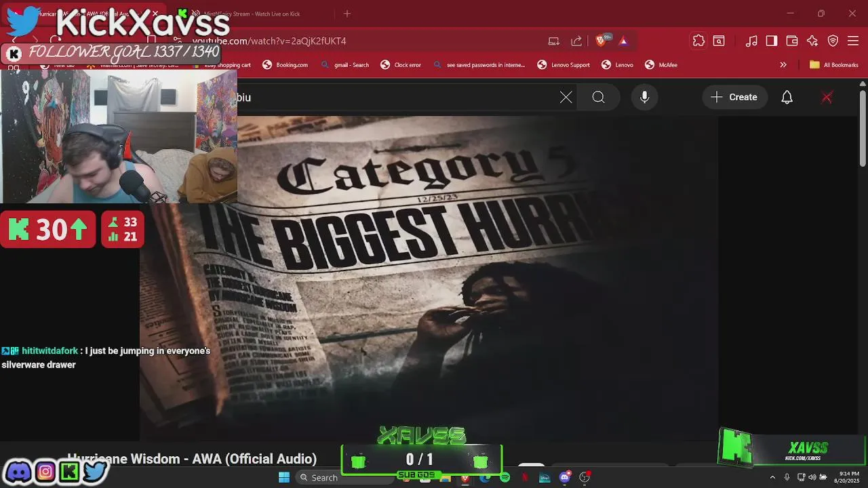Share this page via address bar icon
Viewport: 868px width, 488px height.
coord(576,41)
